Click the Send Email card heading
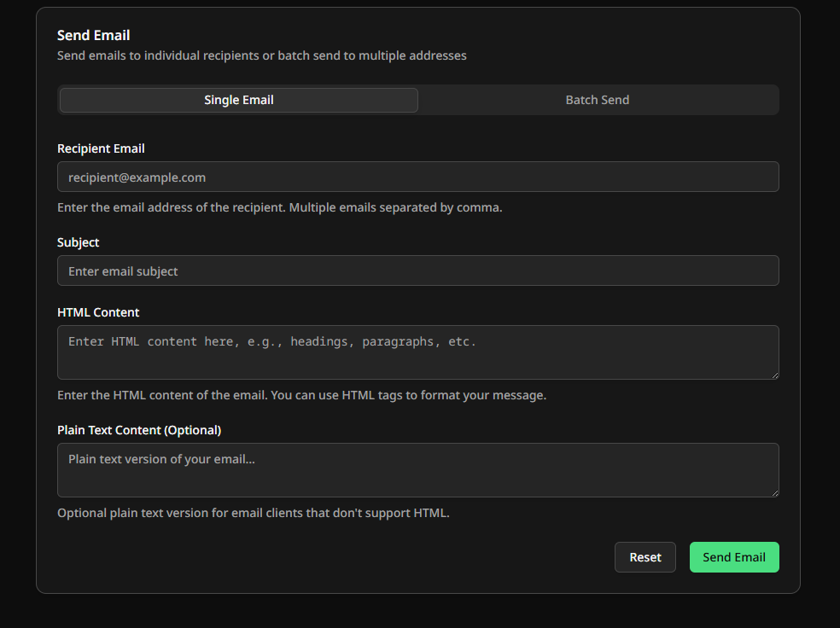 pyautogui.click(x=93, y=35)
